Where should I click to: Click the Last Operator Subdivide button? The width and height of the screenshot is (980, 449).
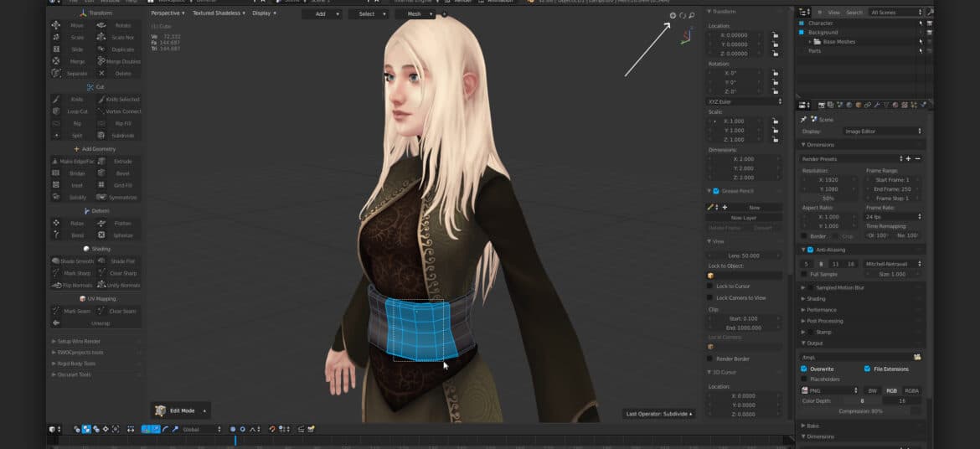click(658, 414)
